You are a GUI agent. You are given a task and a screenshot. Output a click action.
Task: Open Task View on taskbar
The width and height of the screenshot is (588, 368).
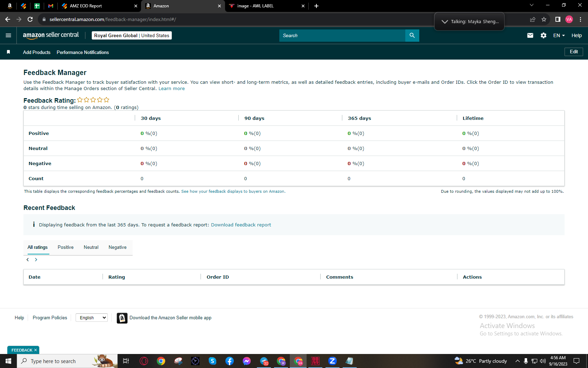[126, 361]
